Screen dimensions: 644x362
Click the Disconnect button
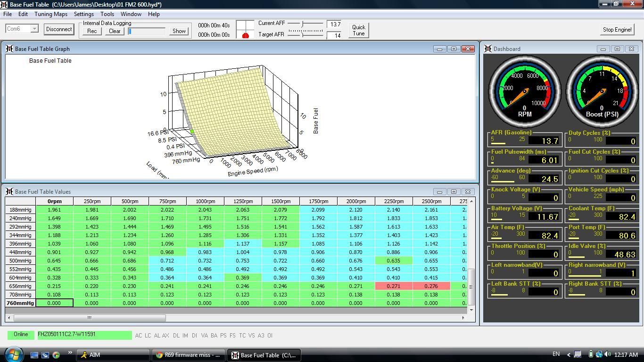(59, 29)
